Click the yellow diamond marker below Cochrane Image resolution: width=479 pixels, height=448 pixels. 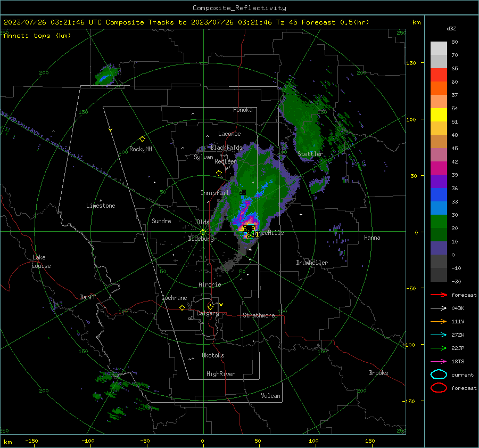coord(182,307)
